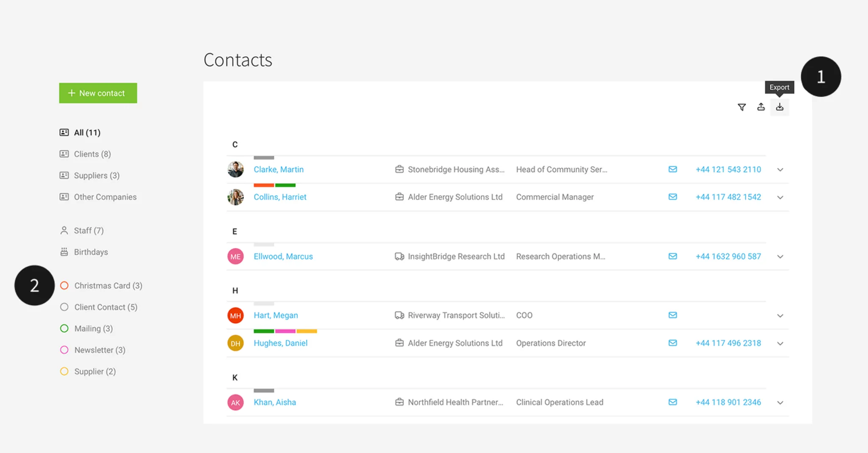The height and width of the screenshot is (453, 868).
Task: Toggle the Christmas Card tag circle
Action: (x=64, y=285)
